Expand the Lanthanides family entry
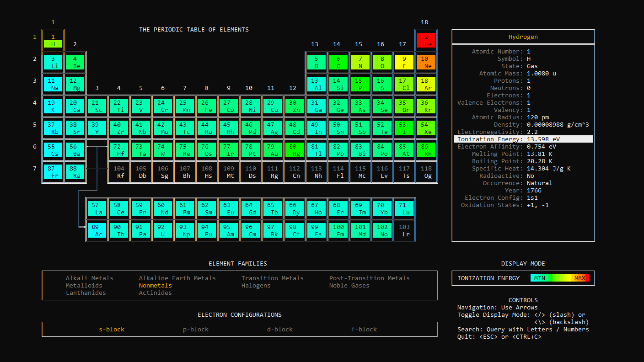Image resolution: width=644 pixels, height=362 pixels. point(86,293)
